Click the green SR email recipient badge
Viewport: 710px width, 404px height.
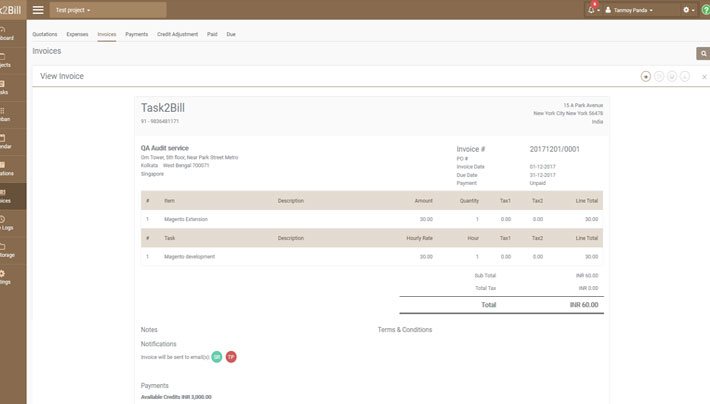point(216,356)
